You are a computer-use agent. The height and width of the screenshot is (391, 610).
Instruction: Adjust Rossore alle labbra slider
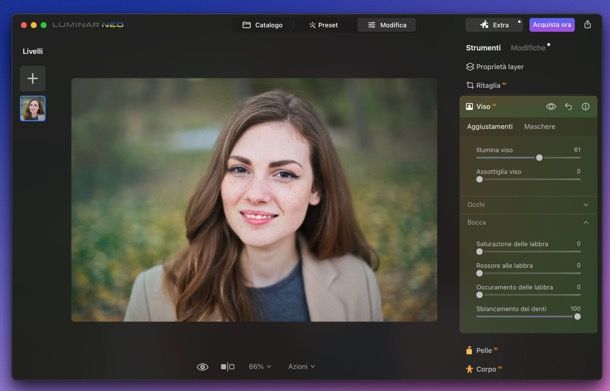(480, 274)
